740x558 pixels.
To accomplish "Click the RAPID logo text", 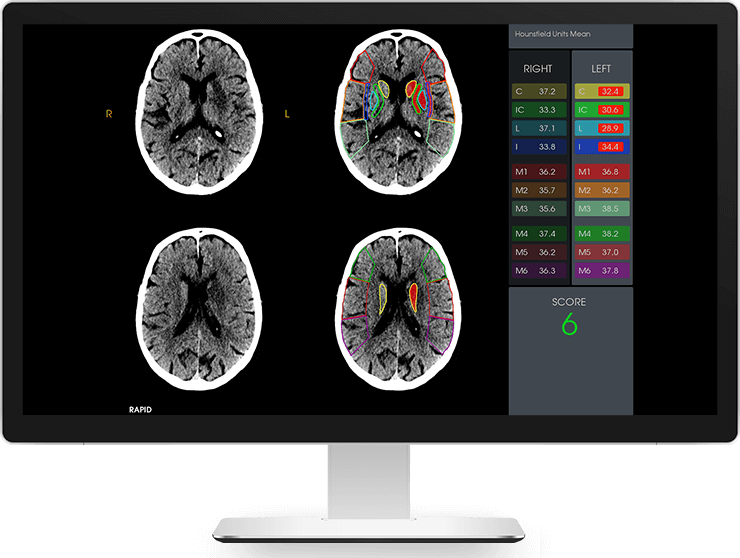I will click(140, 409).
